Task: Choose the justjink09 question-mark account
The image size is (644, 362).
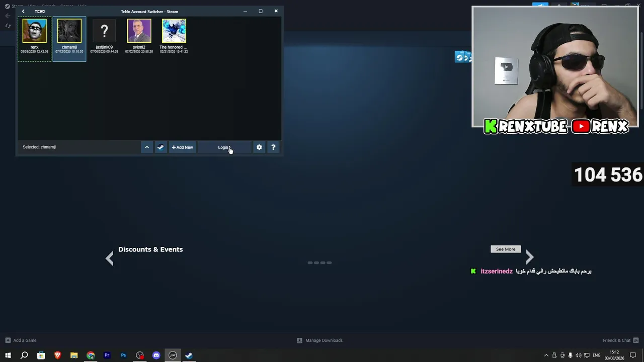Action: click(x=104, y=31)
